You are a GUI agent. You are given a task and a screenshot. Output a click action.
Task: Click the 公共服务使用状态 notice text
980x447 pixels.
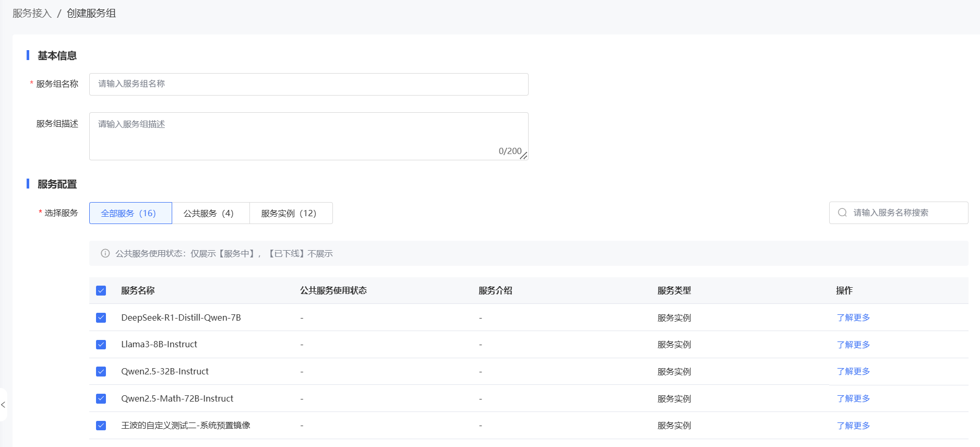pyautogui.click(x=224, y=253)
